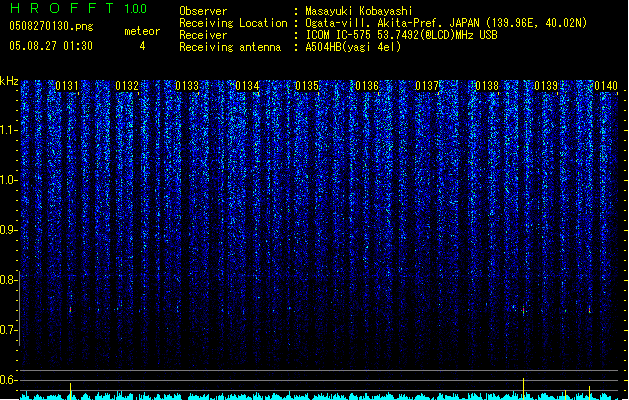The width and height of the screenshot is (629, 400).
Task: Click the meteor count 4
Action: (x=142, y=46)
